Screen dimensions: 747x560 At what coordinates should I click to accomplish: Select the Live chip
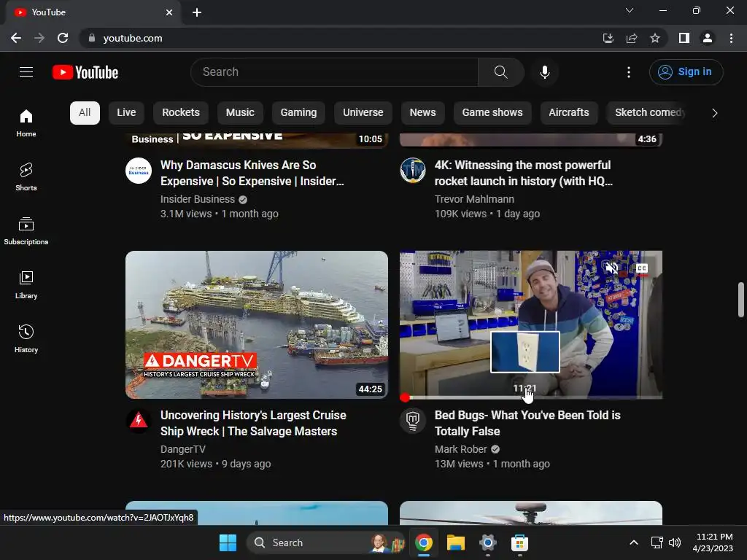126,113
